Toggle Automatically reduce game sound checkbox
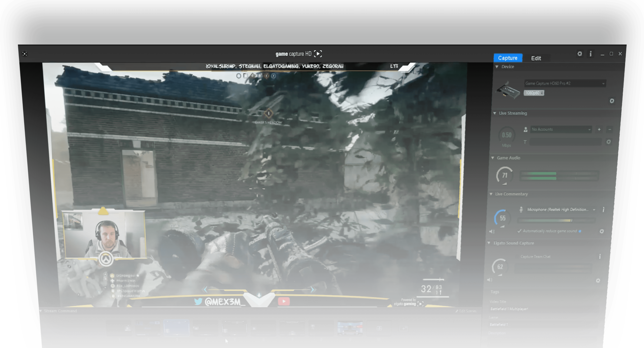 click(519, 231)
